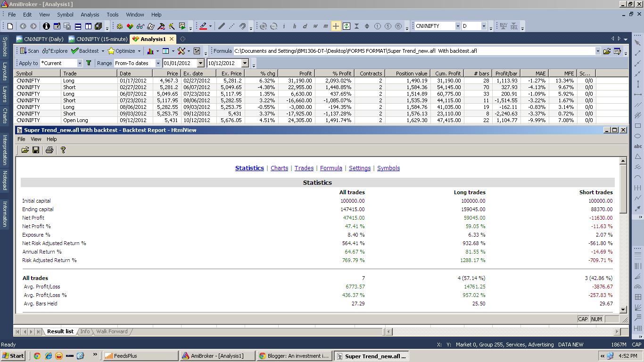Open the Symbol menu in the menu bar

(x=65, y=15)
